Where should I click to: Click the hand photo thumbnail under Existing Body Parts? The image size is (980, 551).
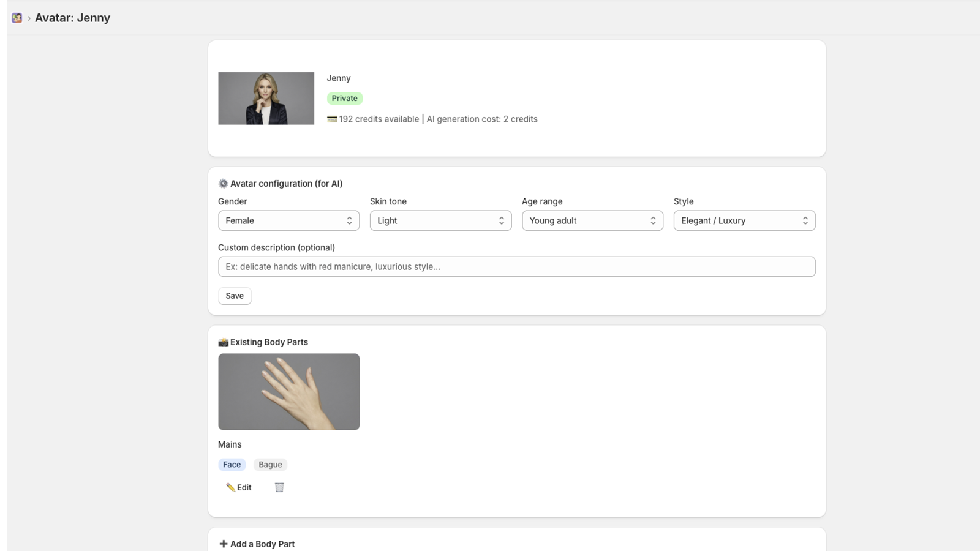(x=288, y=392)
